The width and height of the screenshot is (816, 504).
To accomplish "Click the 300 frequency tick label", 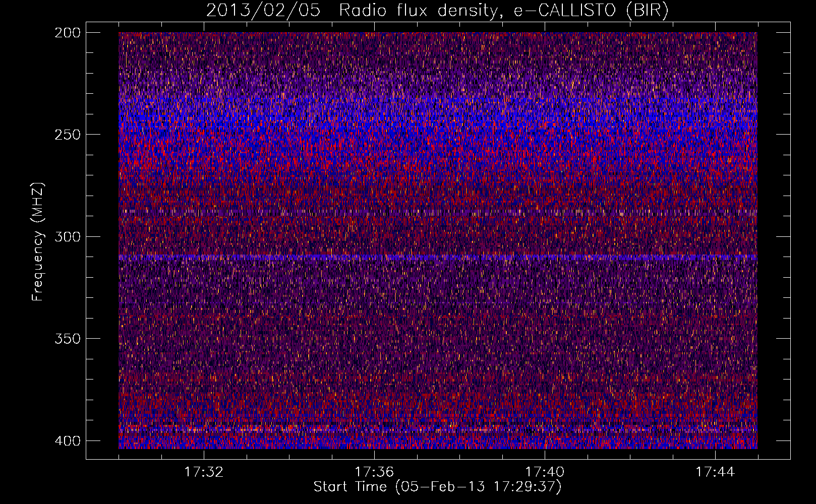I will click(x=67, y=237).
